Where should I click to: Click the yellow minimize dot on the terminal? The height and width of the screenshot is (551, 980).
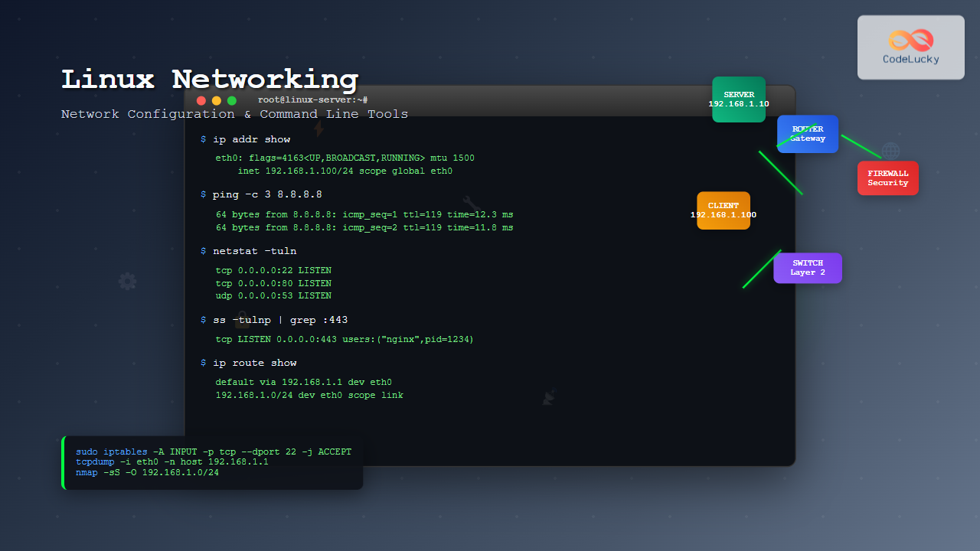click(x=217, y=100)
